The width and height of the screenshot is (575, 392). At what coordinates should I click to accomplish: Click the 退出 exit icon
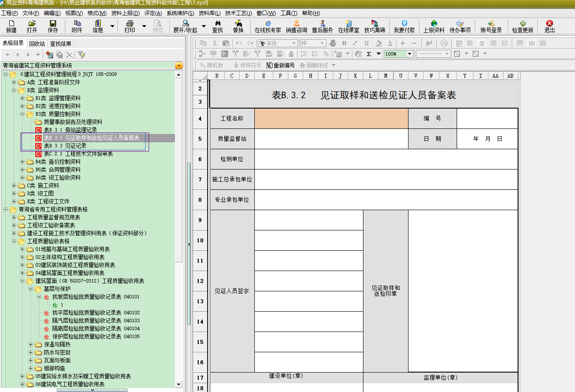click(549, 26)
